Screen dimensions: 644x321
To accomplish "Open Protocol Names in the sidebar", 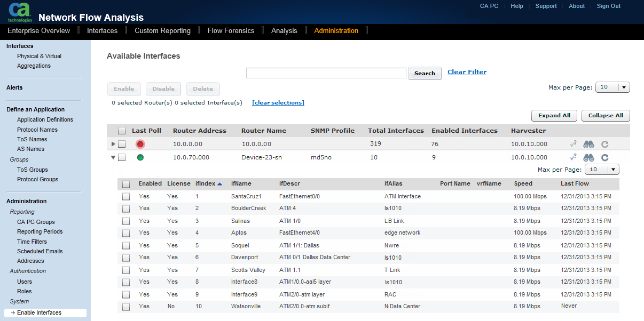I will pyautogui.click(x=37, y=130).
